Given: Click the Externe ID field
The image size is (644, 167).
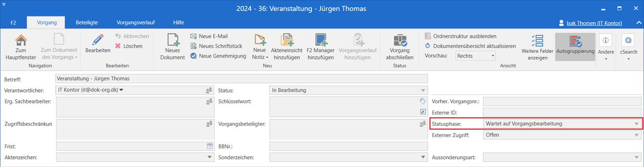Looking at the screenshot, I should click(562, 112).
